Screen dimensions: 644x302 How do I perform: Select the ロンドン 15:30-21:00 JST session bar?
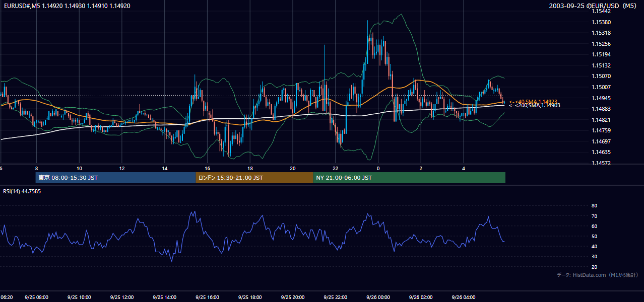pyautogui.click(x=254, y=178)
